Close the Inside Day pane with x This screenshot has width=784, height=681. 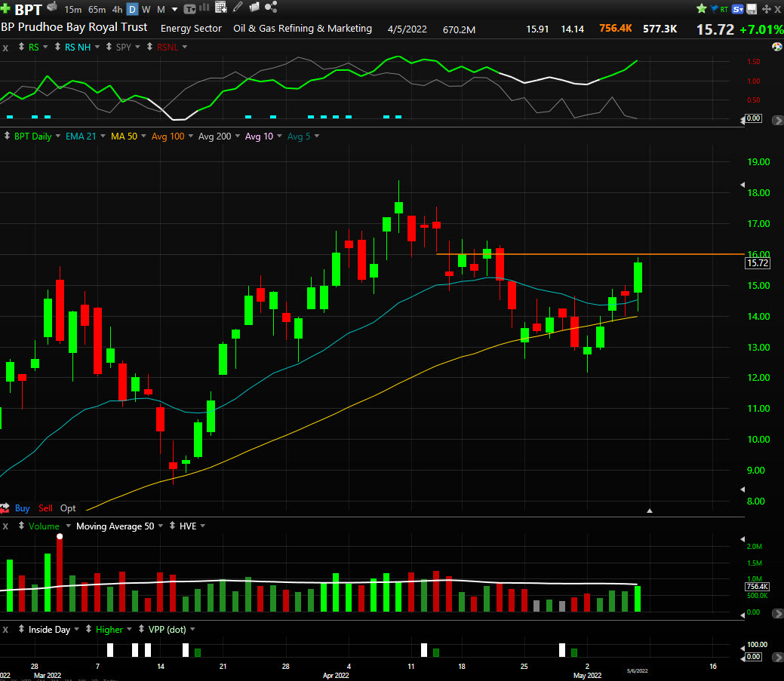[5, 630]
